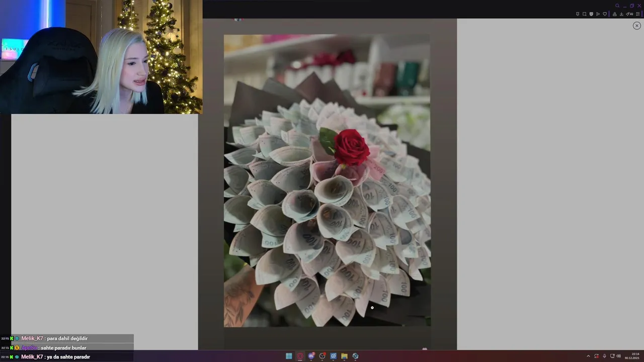Image resolution: width=644 pixels, height=362 pixels.
Task: Open Discord from the taskbar
Action: (311, 356)
